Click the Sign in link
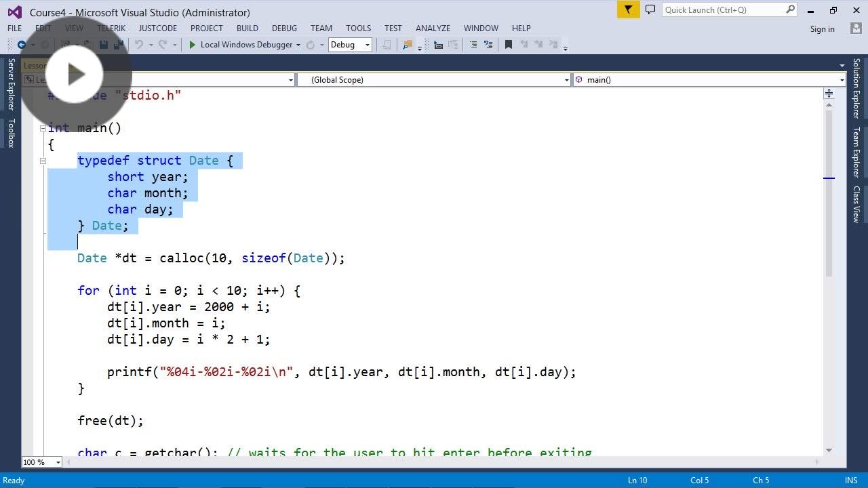This screenshot has width=868, height=488. coord(822,28)
